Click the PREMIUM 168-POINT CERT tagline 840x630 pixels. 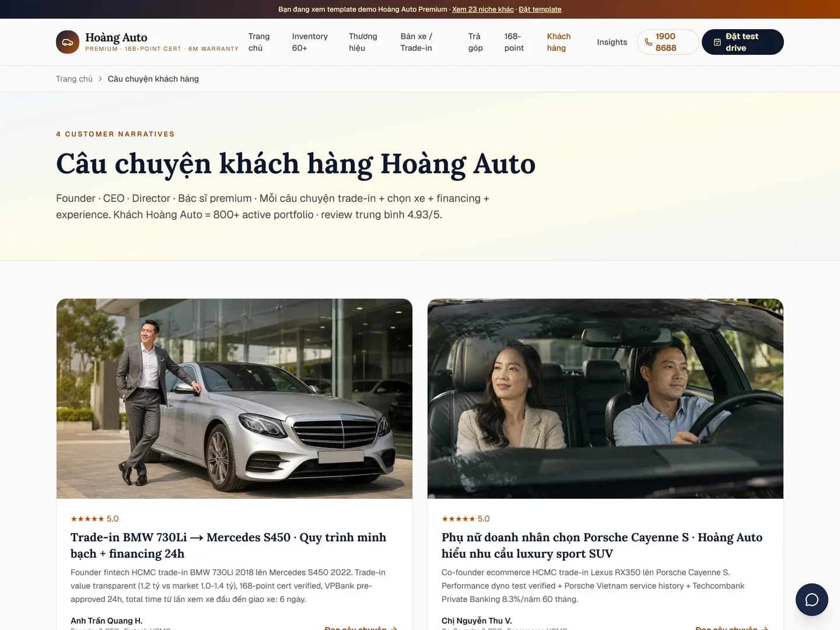pos(162,49)
